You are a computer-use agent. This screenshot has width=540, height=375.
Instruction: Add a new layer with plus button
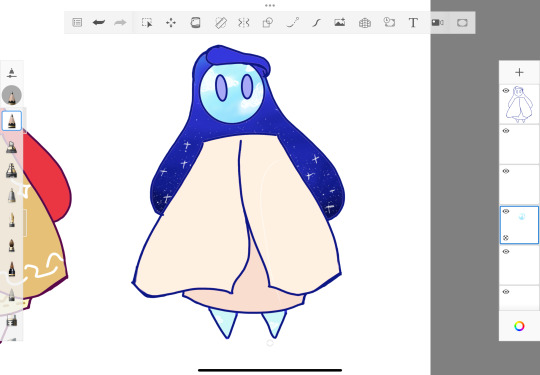(x=519, y=72)
